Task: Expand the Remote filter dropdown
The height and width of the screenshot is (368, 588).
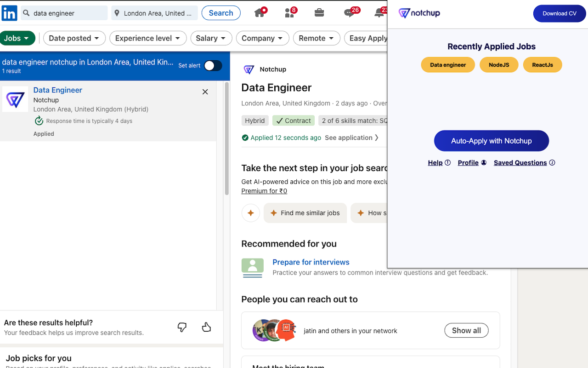Action: click(317, 38)
